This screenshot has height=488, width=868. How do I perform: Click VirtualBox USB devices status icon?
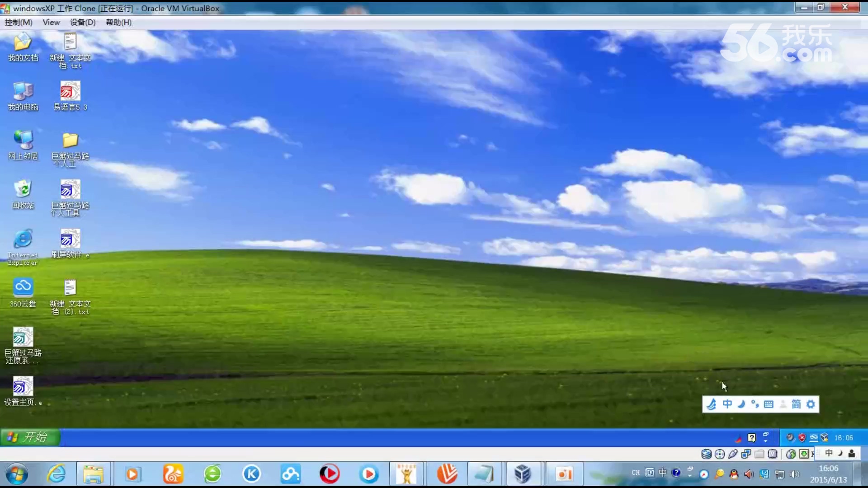[x=733, y=454]
